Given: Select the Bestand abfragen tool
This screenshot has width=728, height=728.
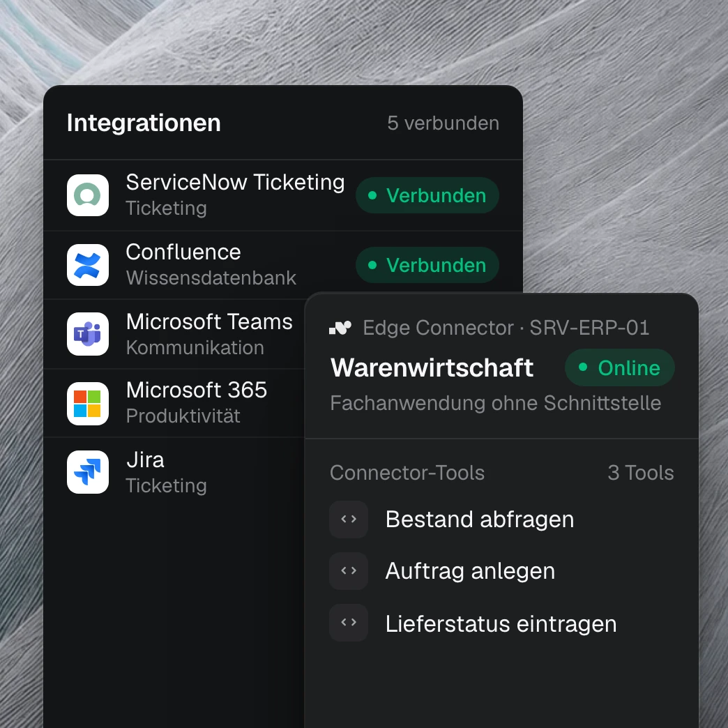Looking at the screenshot, I should tap(480, 519).
